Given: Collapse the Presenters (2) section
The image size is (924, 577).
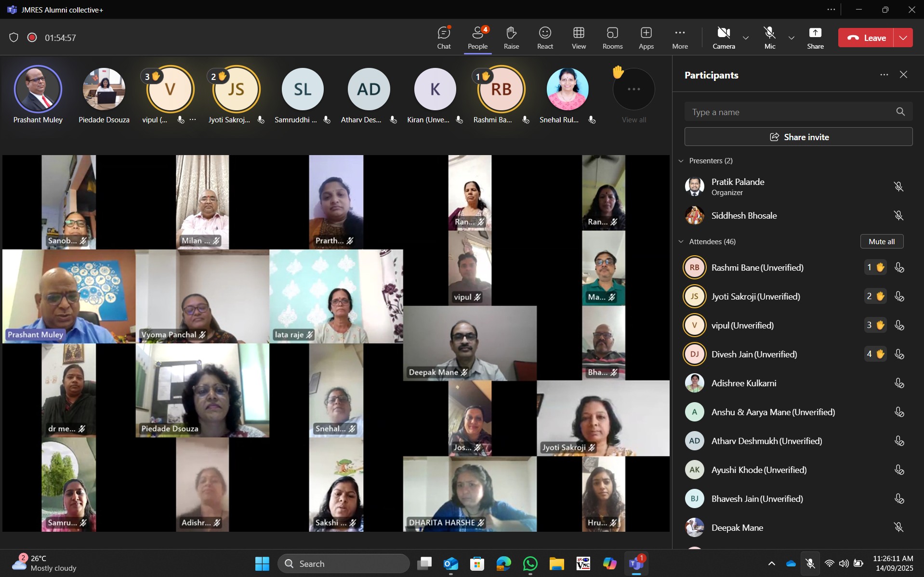Looking at the screenshot, I should point(681,161).
